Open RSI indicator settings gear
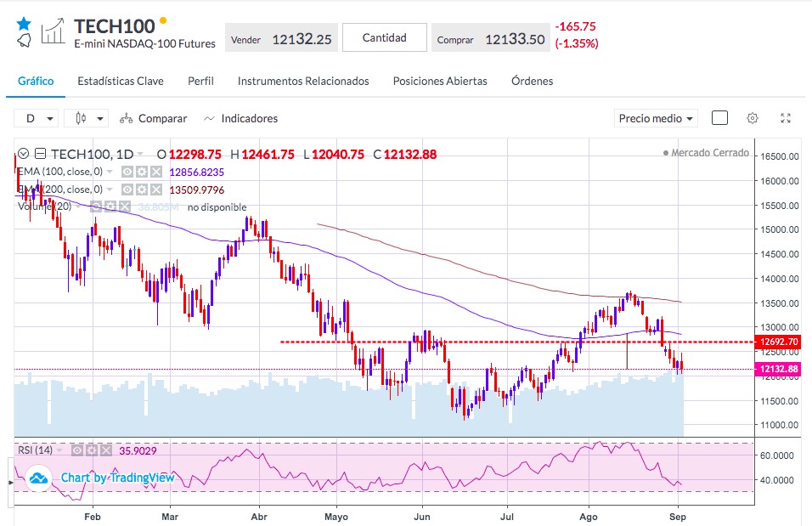 92,450
